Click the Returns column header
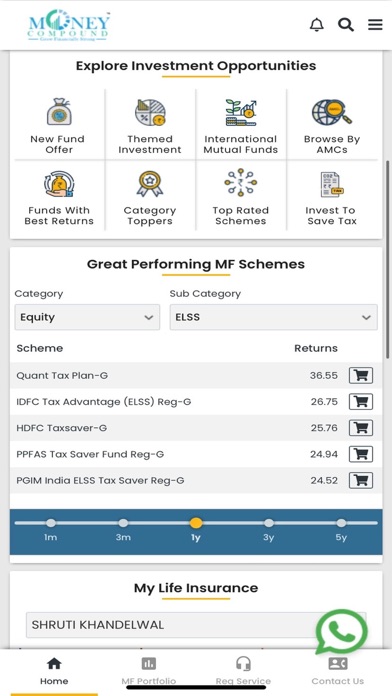 coord(316,348)
